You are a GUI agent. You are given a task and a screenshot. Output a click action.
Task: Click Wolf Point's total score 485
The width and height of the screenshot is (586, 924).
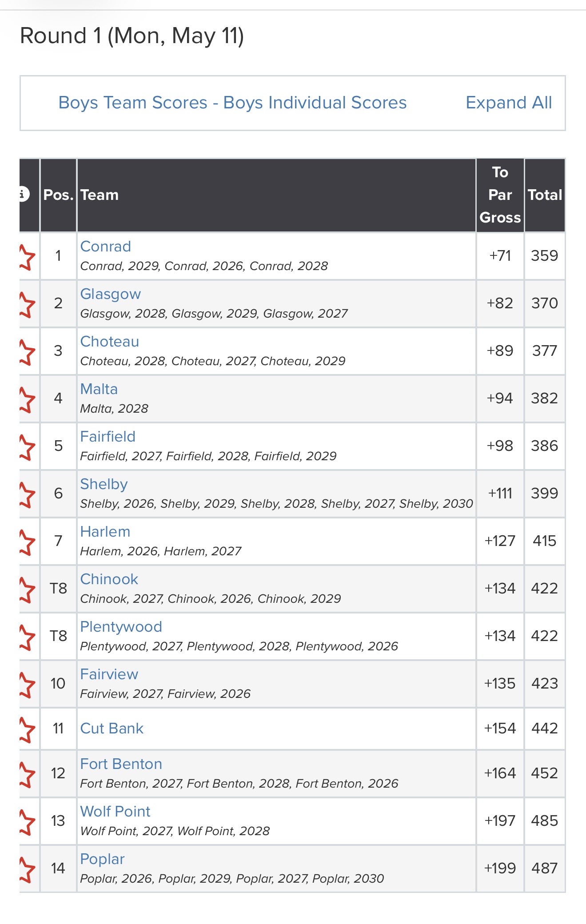(545, 821)
